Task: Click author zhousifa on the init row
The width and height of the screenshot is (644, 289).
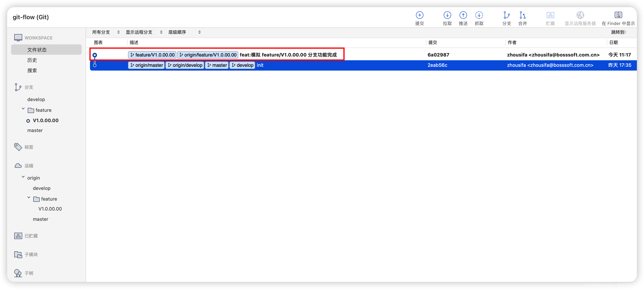Action: click(550, 65)
